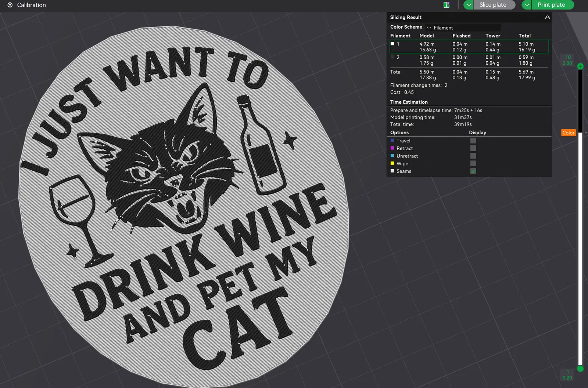Click the white Seams legend square

click(392, 171)
